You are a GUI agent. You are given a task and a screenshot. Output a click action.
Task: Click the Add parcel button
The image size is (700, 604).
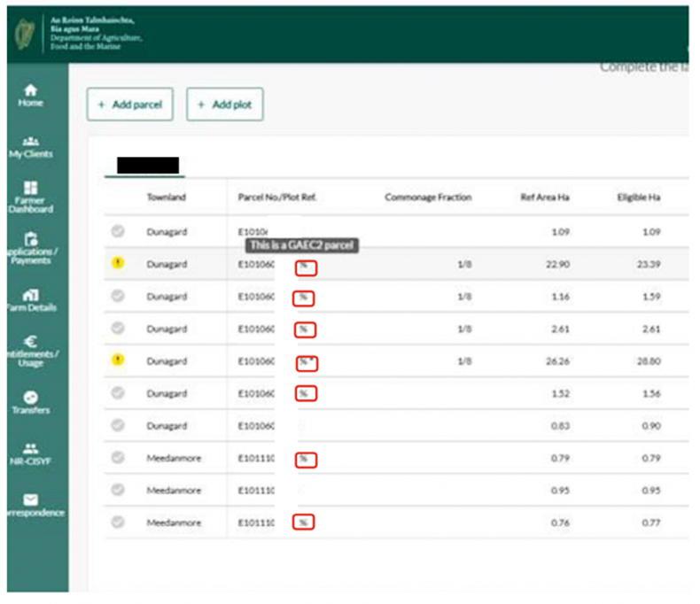pos(130,105)
